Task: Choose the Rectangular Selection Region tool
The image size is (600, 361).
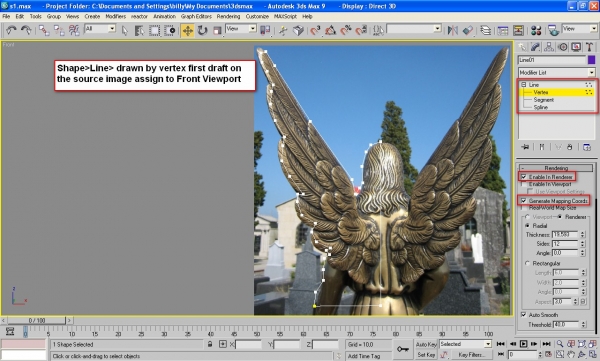Action: tap(154, 30)
